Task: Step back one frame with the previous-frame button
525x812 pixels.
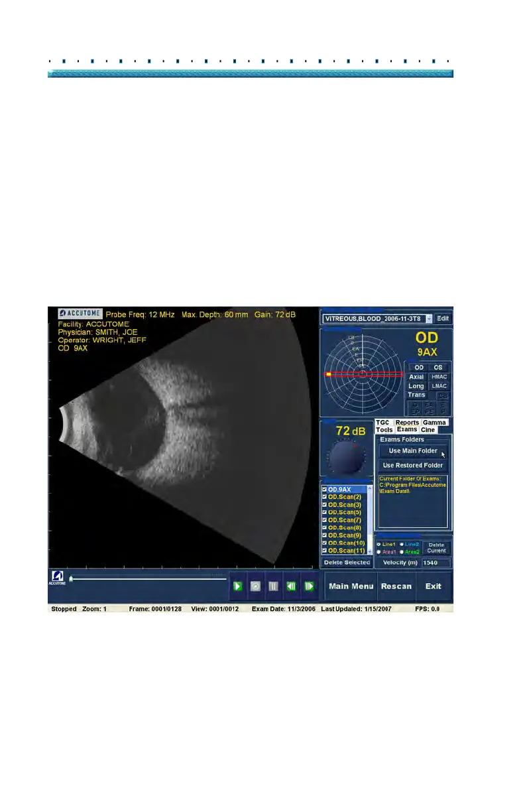Action: pyautogui.click(x=291, y=586)
